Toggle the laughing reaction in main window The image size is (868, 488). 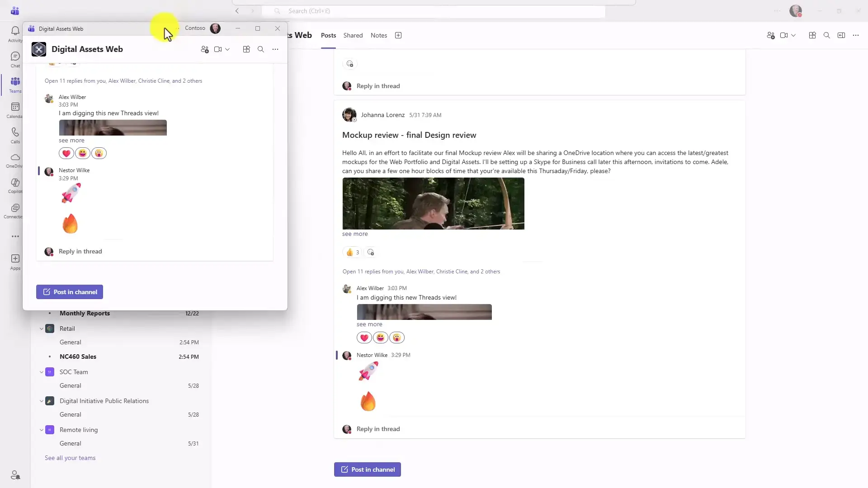pos(381,338)
